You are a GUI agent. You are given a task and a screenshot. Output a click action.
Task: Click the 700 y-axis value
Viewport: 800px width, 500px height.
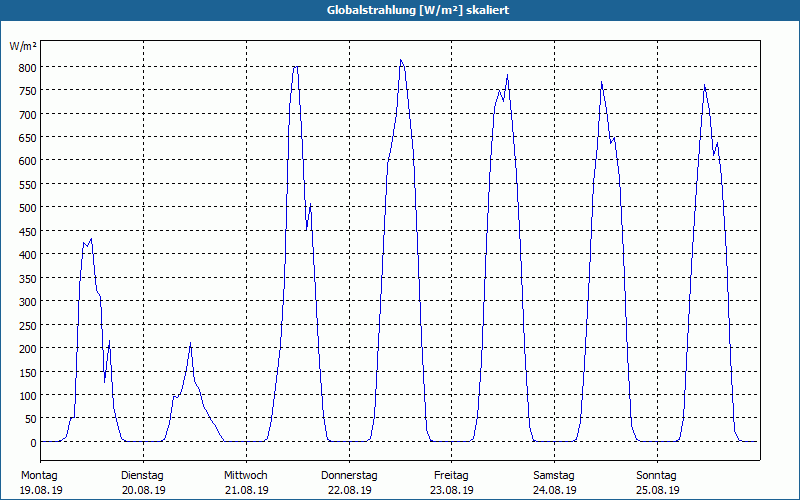click(28, 115)
